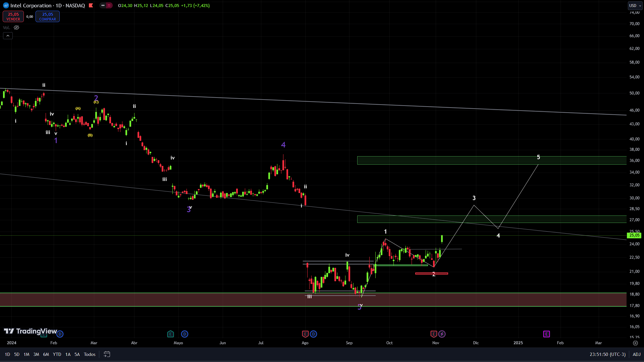Click the Intel logo icon beside the symbol name
Viewport: 644px width, 362px height.
point(6,6)
